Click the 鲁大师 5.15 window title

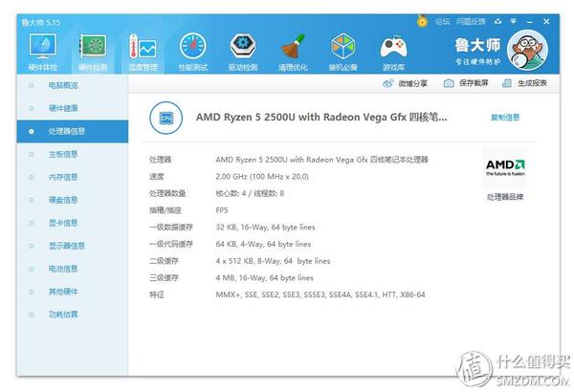click(41, 23)
